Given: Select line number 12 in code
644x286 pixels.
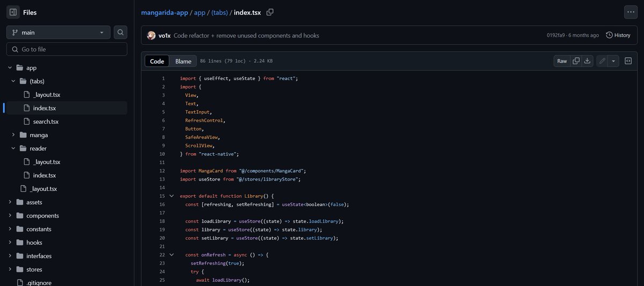Looking at the screenshot, I should (x=162, y=171).
